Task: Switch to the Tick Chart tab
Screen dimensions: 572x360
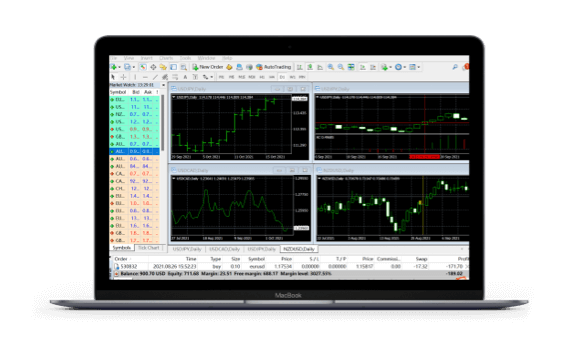Action: click(148, 248)
